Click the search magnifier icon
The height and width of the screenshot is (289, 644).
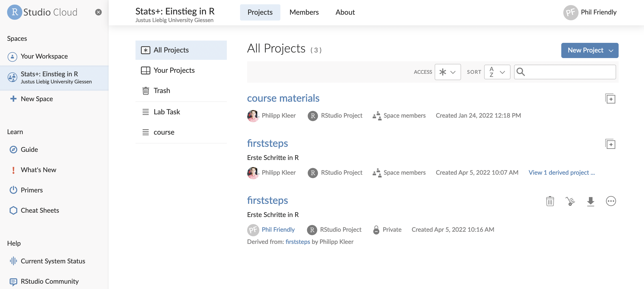(521, 72)
